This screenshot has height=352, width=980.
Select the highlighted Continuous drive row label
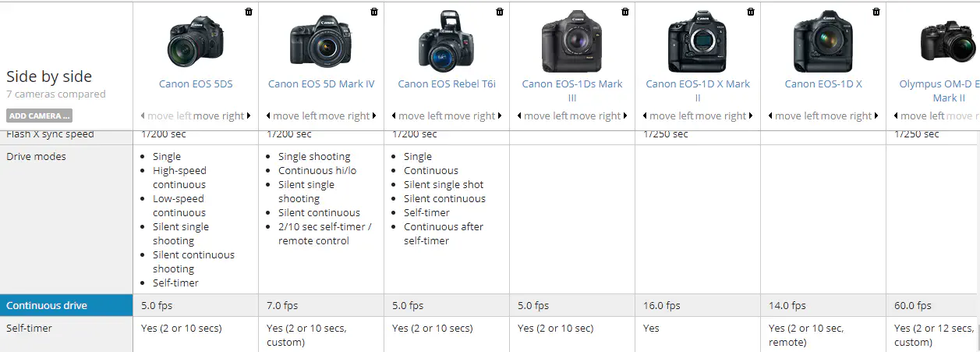coord(66,306)
